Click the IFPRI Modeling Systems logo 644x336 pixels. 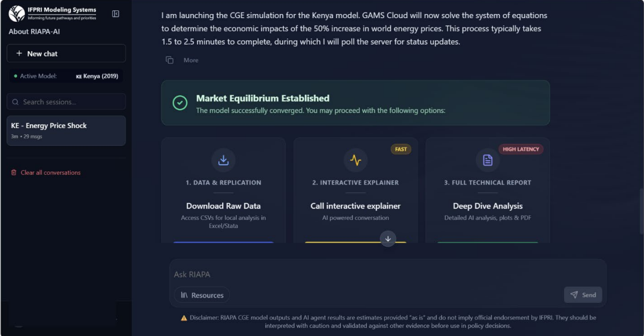pos(52,13)
